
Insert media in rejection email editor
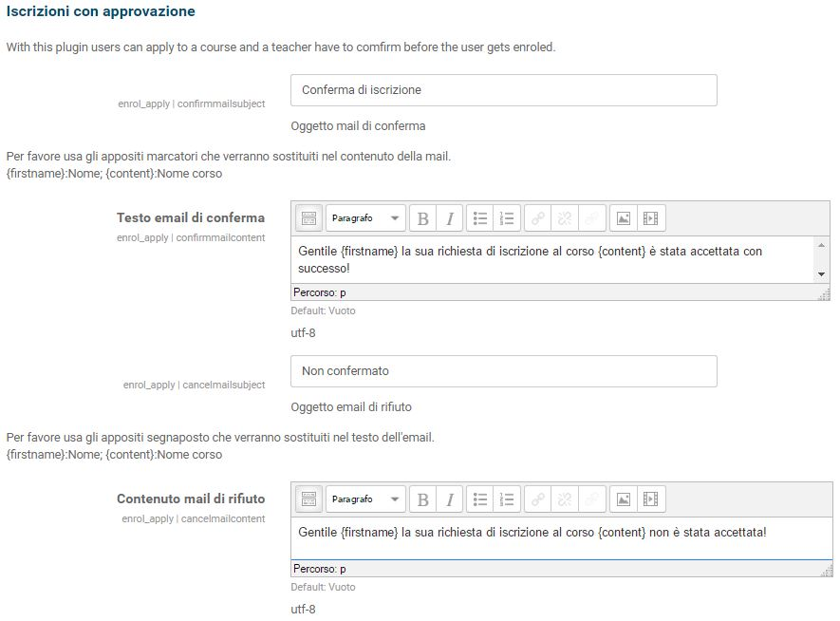tap(650, 499)
